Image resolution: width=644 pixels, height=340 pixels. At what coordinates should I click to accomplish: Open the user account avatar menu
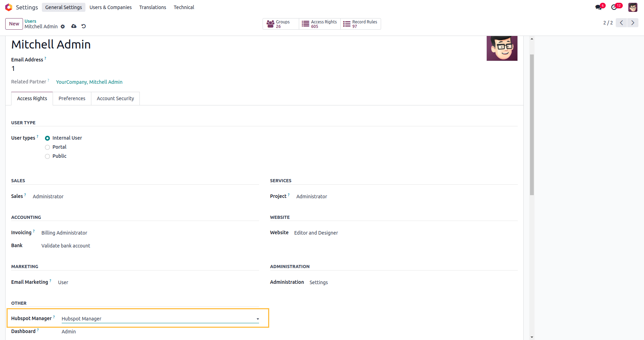click(633, 7)
